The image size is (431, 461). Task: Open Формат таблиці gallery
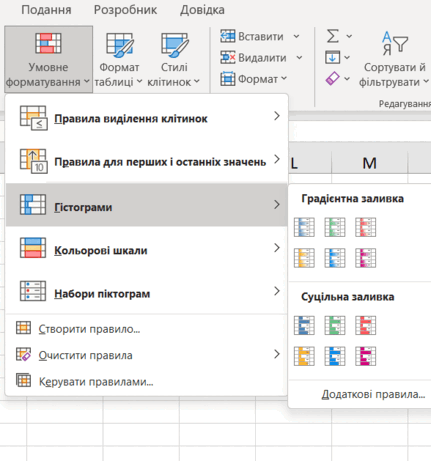click(x=119, y=59)
